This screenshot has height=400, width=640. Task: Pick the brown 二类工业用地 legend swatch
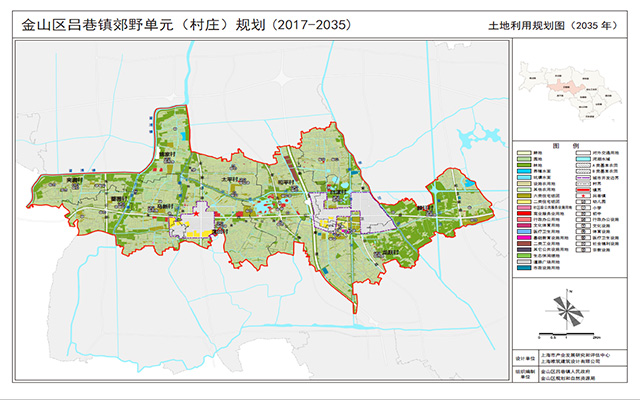click(524, 243)
